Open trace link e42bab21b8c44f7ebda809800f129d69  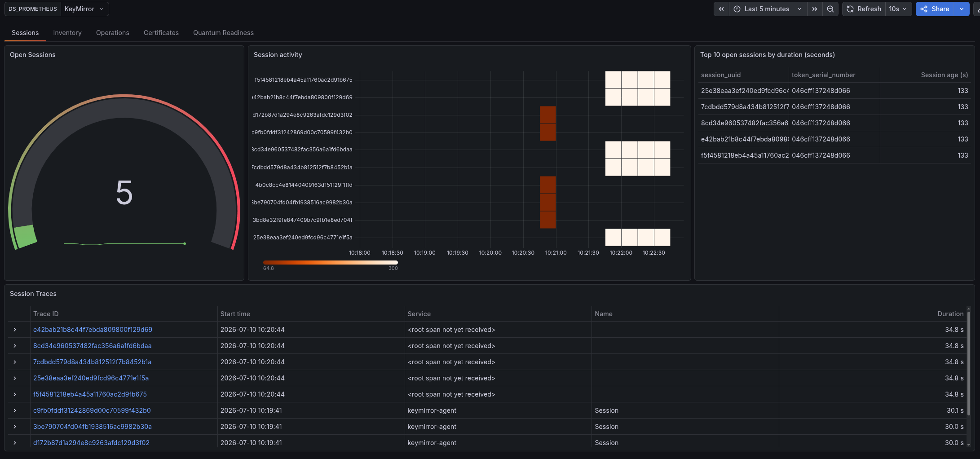pyautogui.click(x=93, y=330)
